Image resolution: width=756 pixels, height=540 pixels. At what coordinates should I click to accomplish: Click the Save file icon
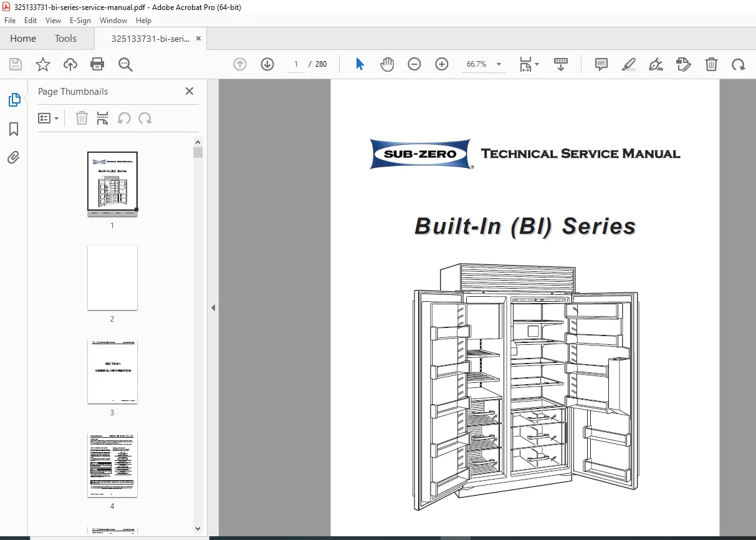pyautogui.click(x=16, y=64)
